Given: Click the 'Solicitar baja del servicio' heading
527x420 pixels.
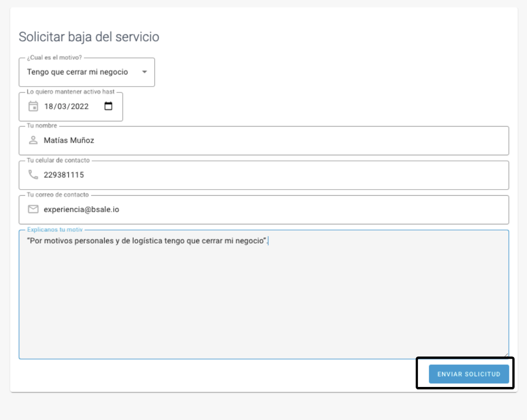Looking at the screenshot, I should [89, 37].
